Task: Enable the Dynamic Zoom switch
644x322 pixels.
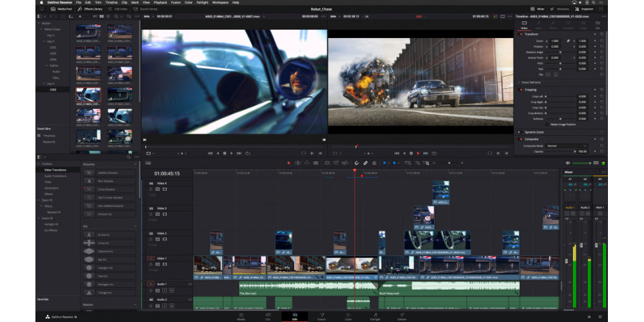Action: click(520, 132)
